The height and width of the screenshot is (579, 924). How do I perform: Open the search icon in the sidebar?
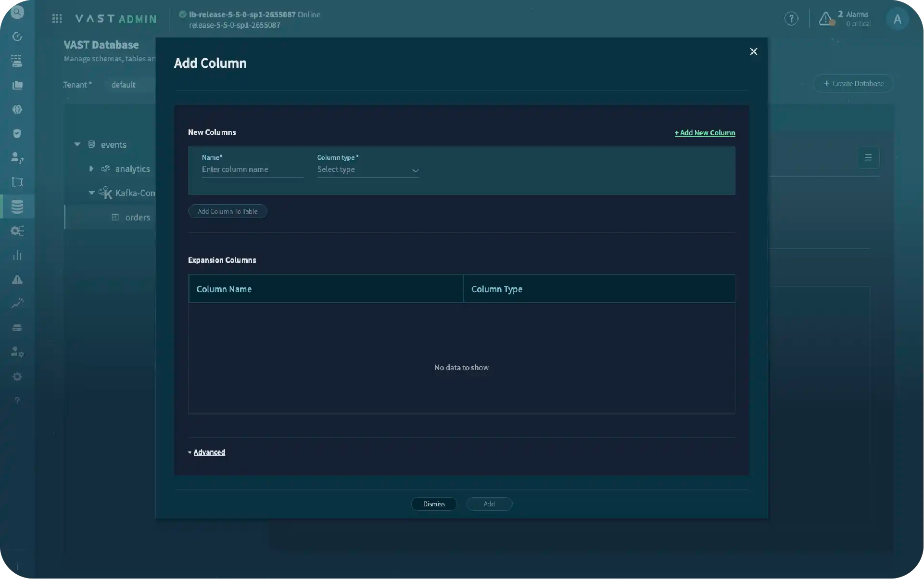coord(17,12)
